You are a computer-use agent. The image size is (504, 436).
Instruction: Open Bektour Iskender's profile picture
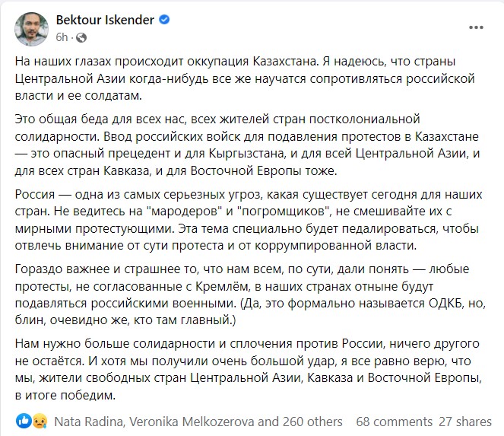click(31, 29)
